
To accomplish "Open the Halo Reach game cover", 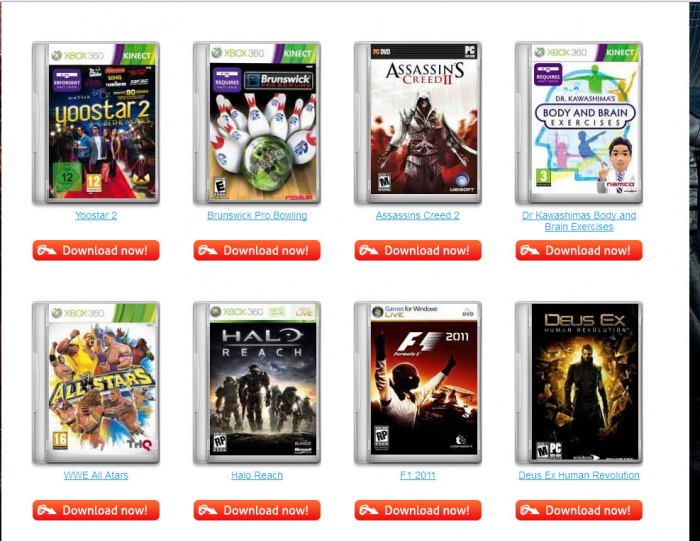I will (x=257, y=383).
